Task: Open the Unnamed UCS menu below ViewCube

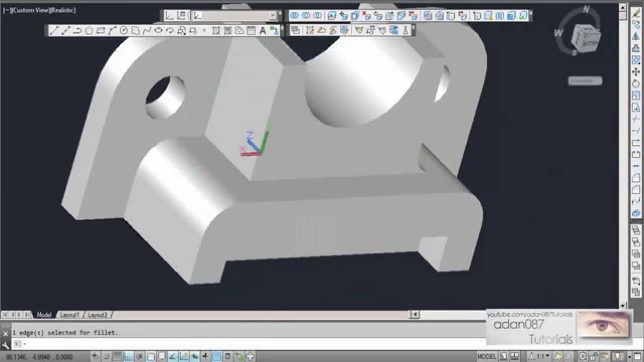Action: pos(585,80)
